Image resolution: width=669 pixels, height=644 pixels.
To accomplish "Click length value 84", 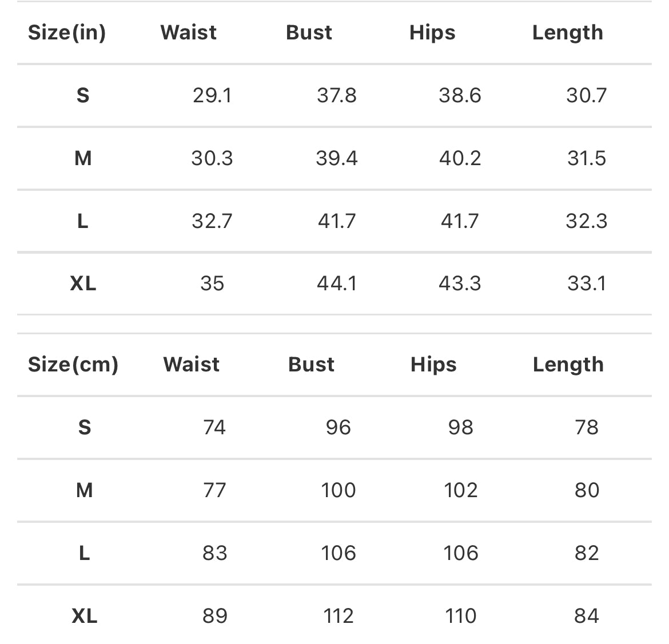I will (587, 616).
